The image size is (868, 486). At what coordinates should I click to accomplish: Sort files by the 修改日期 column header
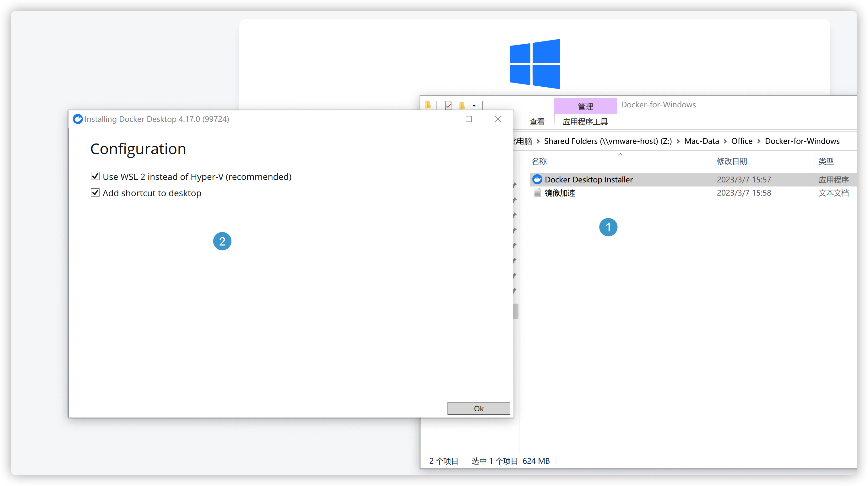[731, 161]
